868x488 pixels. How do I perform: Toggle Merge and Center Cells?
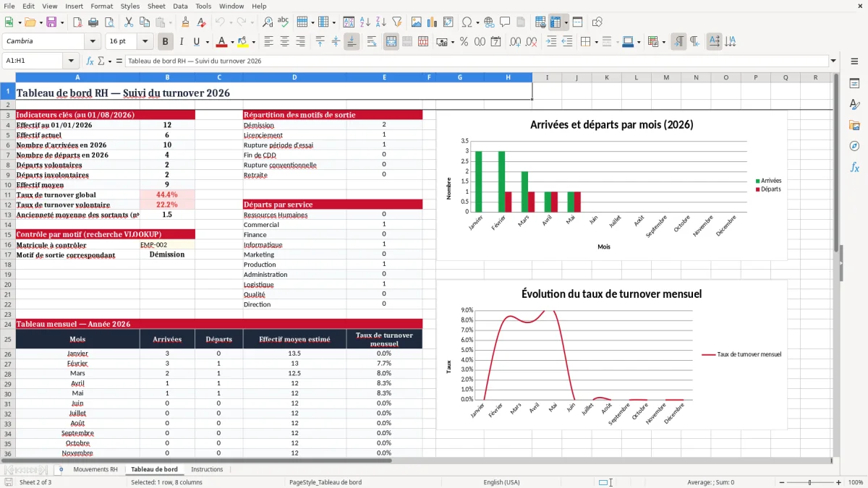click(x=391, y=42)
